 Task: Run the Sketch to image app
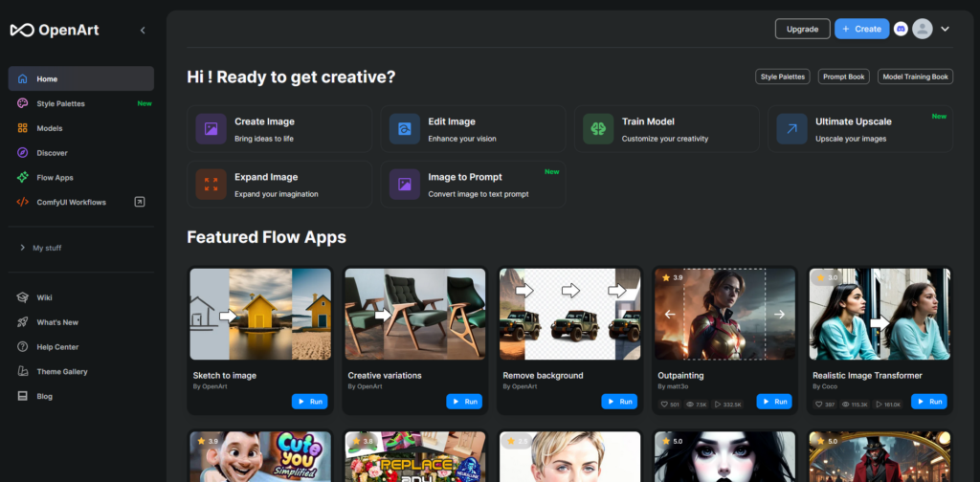point(309,402)
